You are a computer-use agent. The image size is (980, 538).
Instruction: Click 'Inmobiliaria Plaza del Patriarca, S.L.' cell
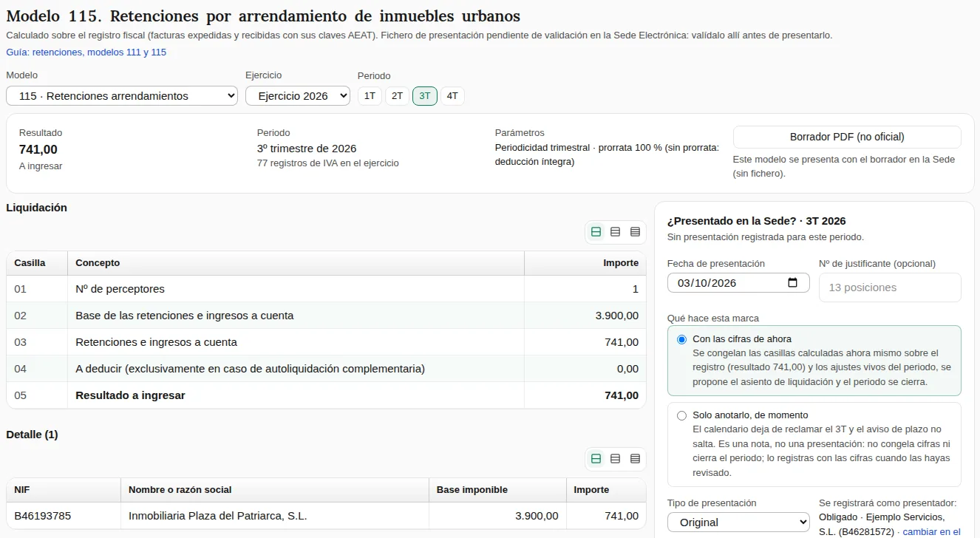tap(275, 516)
